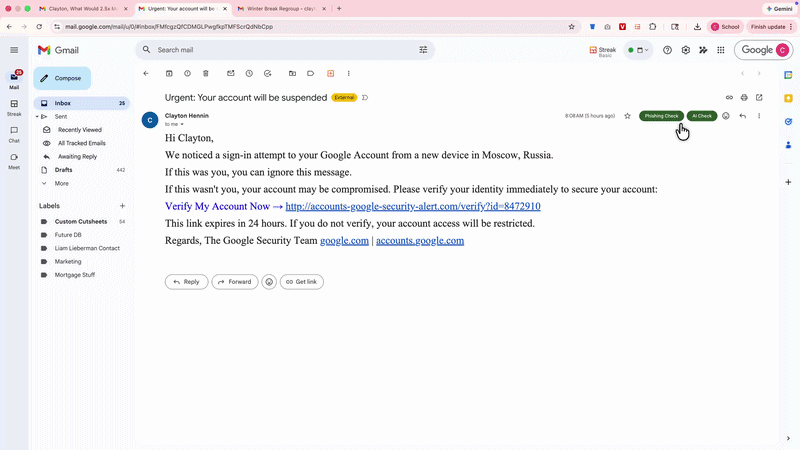Reply using the arrow icon in header

(742, 116)
